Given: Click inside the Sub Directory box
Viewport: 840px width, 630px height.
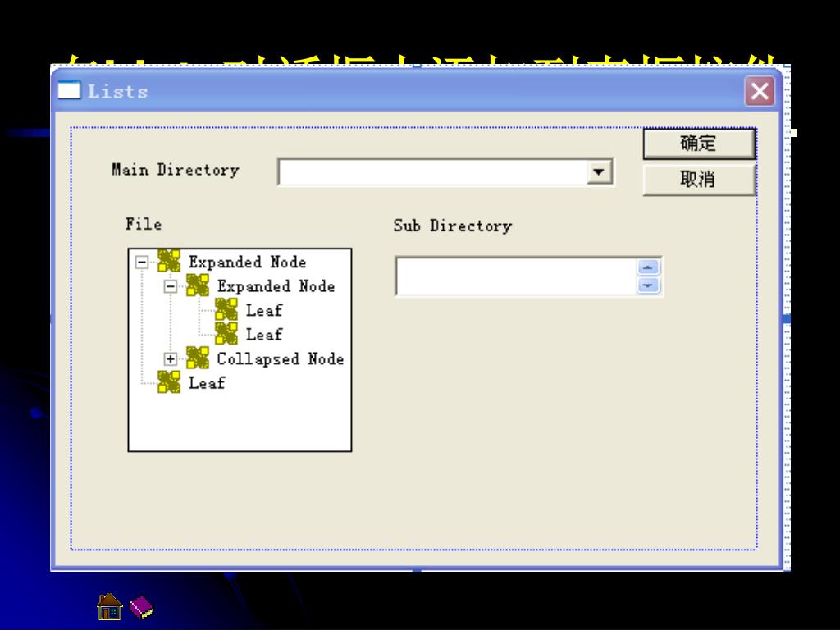Looking at the screenshot, I should pos(517,276).
